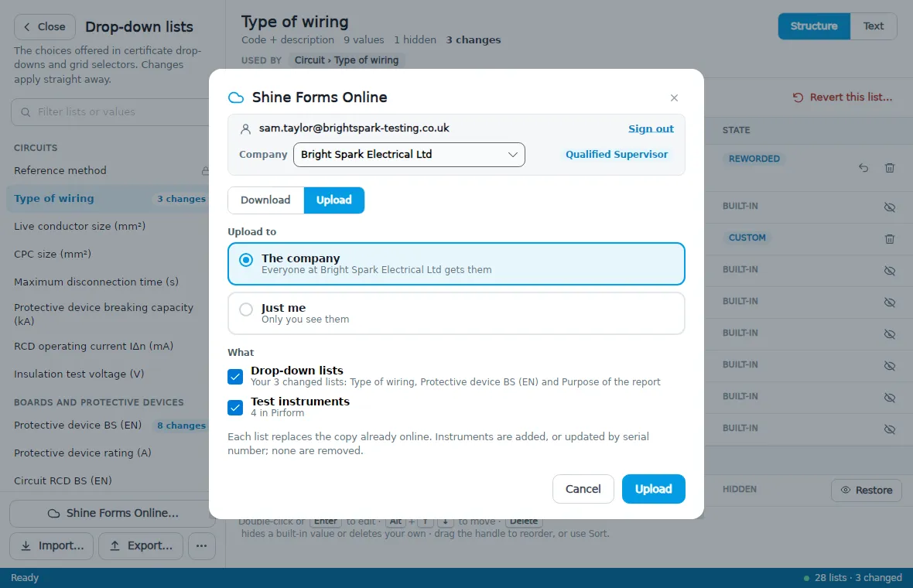Click the trash icon in the CUSTOM row

point(889,239)
